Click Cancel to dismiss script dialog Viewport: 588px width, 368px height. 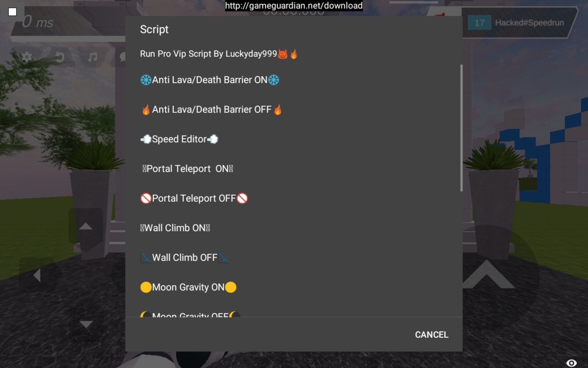coord(431,335)
